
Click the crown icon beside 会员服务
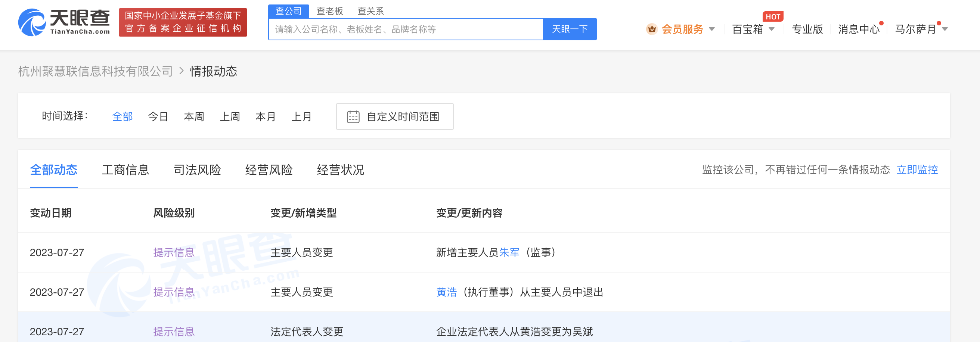[651, 29]
